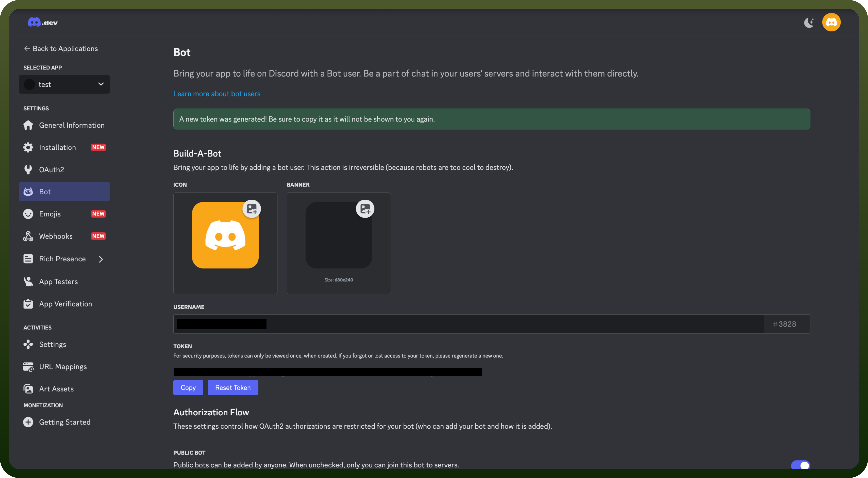Copy the bot token
This screenshot has width=868, height=478.
[188, 387]
